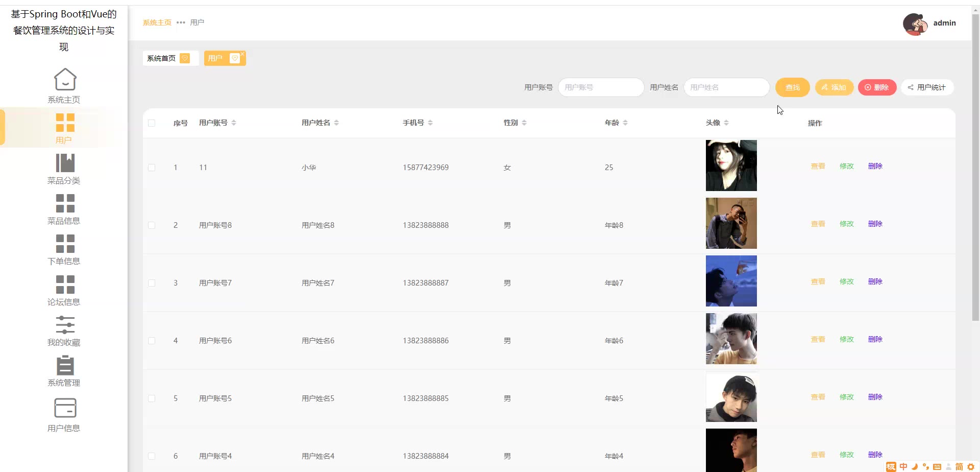Screen dimensions: 980x472
Task: Focus the 用户账号 search input field
Action: [x=601, y=87]
